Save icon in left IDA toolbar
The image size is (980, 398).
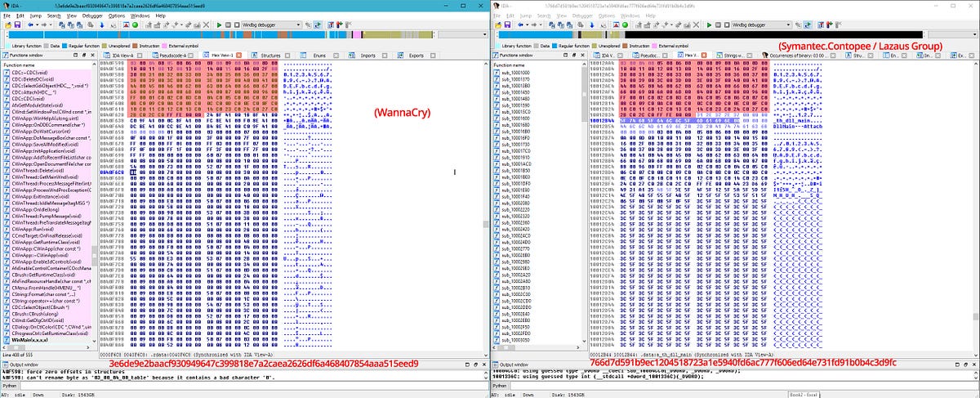(16, 25)
